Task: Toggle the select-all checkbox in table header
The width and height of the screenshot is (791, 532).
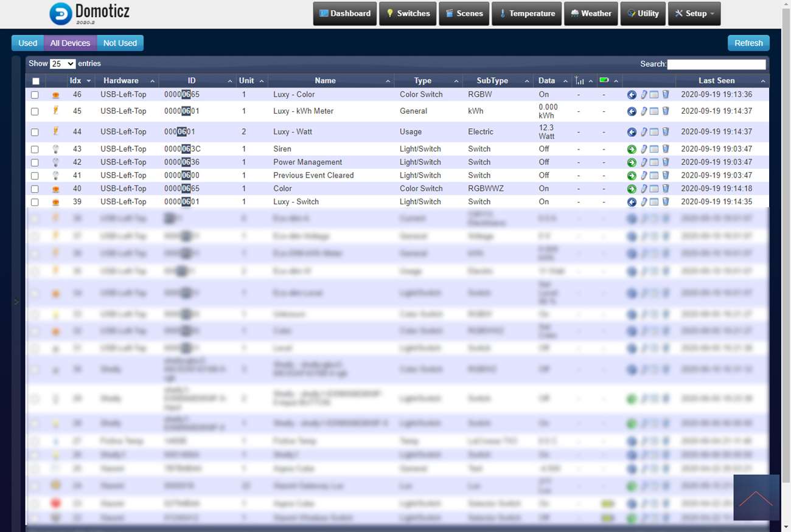Action: (x=35, y=81)
